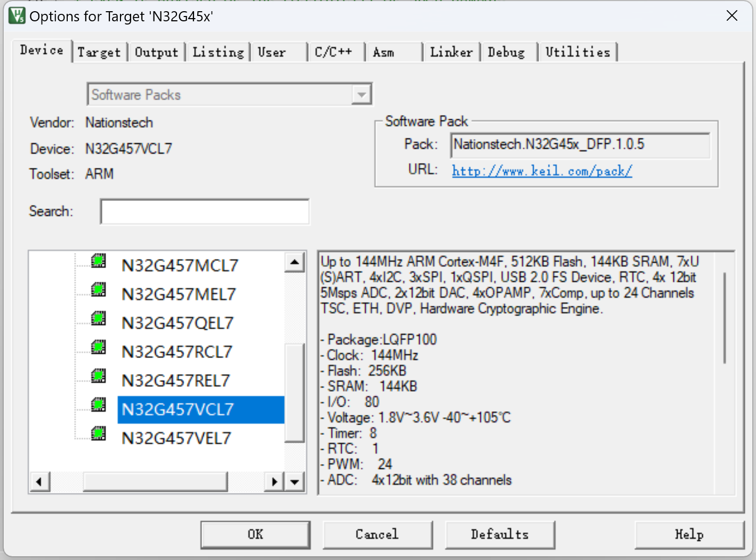Click the description panel vertical scrollbar

(x=725, y=318)
